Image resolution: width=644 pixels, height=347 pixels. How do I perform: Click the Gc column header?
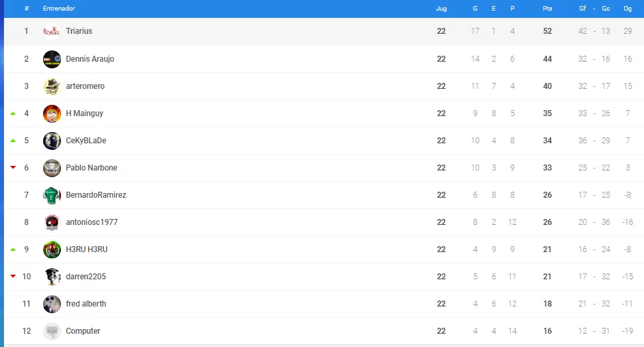(x=606, y=8)
